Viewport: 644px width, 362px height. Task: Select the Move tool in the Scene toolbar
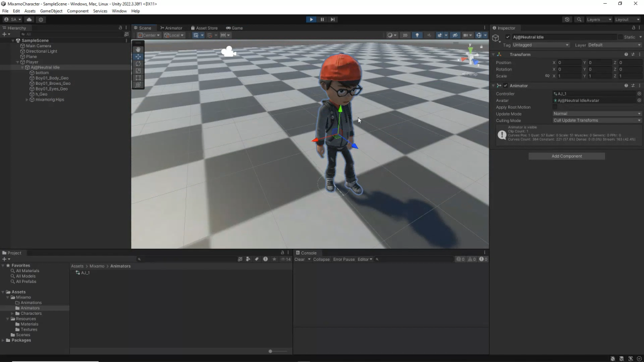(138, 57)
